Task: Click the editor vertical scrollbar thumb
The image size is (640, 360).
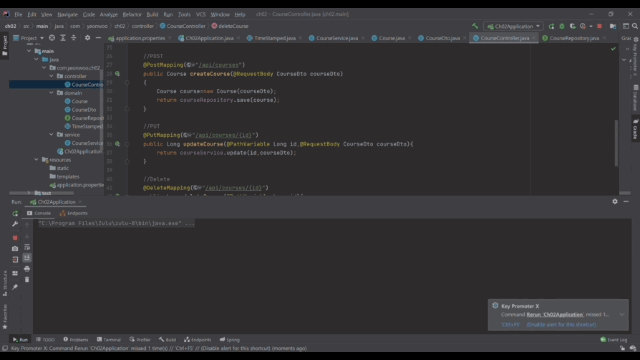Action: coord(616,143)
